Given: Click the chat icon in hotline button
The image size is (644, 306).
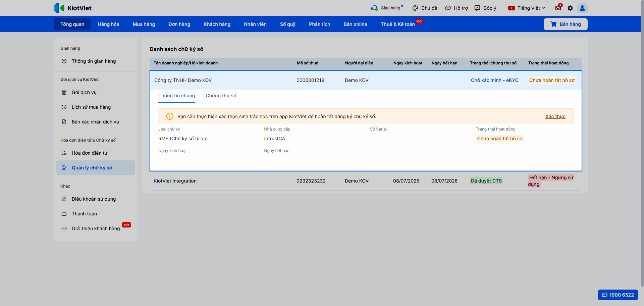Looking at the screenshot, I should click(x=605, y=295).
